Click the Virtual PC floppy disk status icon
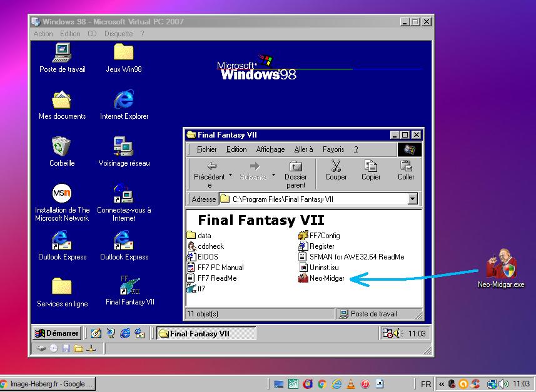Image resolution: width=536 pixels, height=392 pixels. [x=66, y=349]
